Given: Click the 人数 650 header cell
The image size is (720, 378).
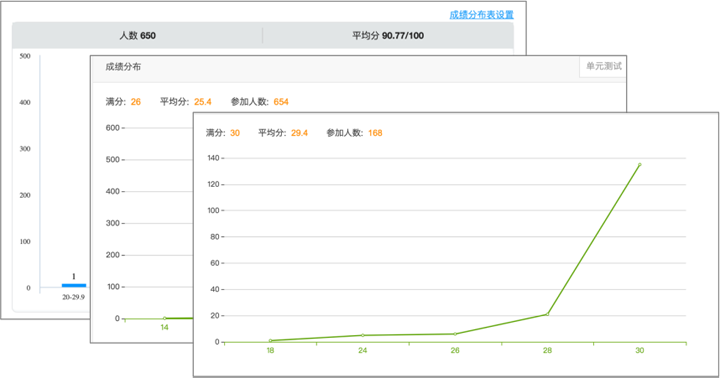Looking at the screenshot, I should pyautogui.click(x=137, y=36).
